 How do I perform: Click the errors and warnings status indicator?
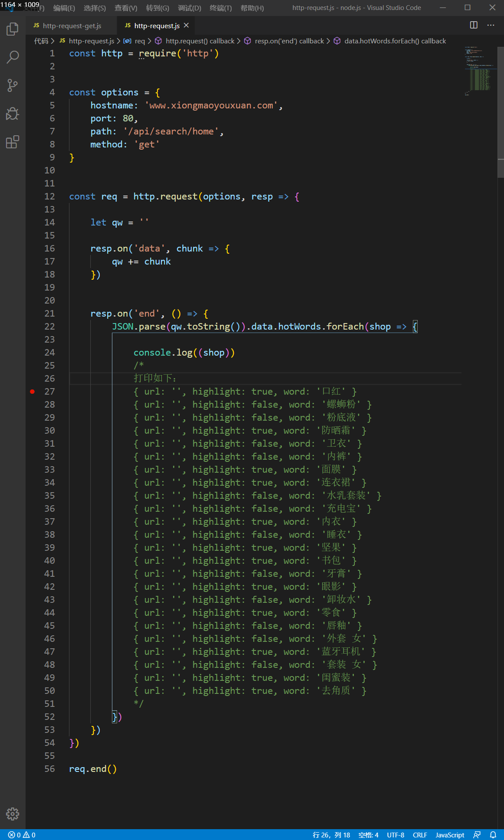pos(22,835)
